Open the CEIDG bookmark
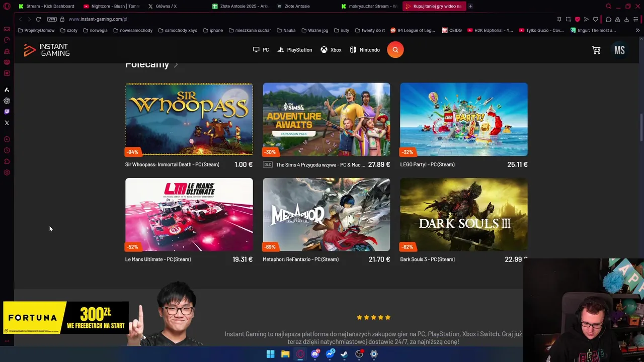 pos(452,30)
